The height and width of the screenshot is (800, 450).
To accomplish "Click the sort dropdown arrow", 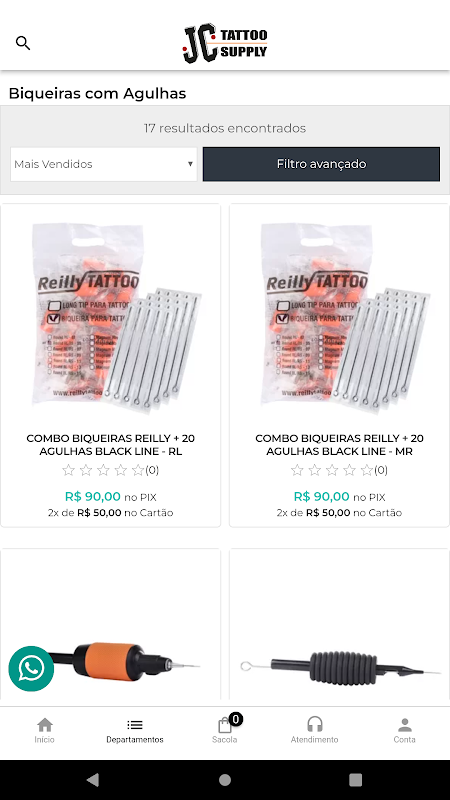I will coord(190,164).
